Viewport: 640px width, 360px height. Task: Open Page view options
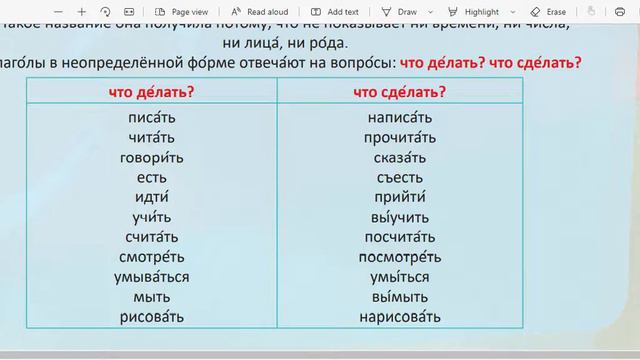(182, 12)
